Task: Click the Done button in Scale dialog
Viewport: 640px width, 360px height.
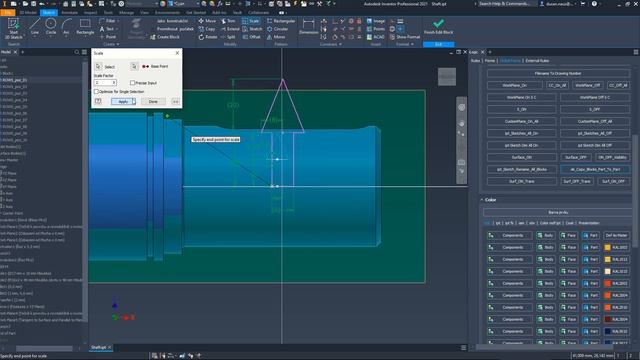Action: 153,102
